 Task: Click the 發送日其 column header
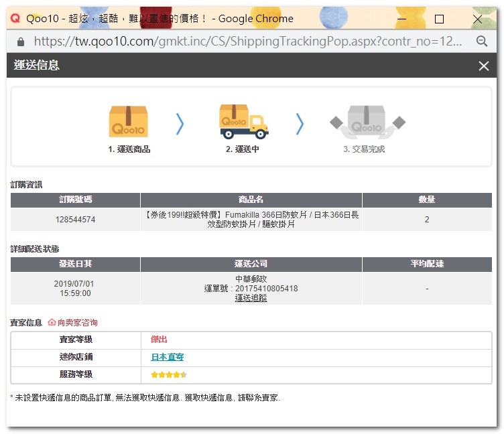point(76,264)
